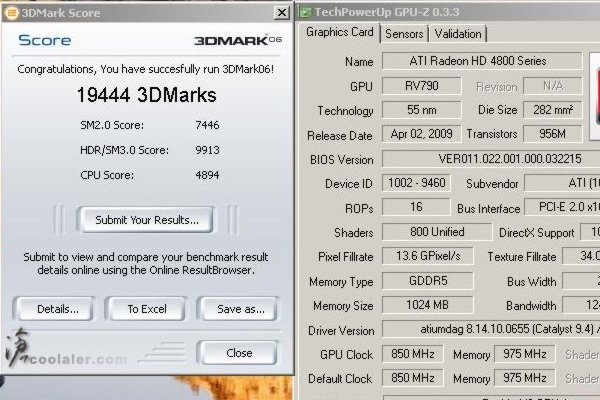Click the 3DMark Score title bar
Image resolution: width=600 pixels, height=400 pixels.
(x=147, y=13)
